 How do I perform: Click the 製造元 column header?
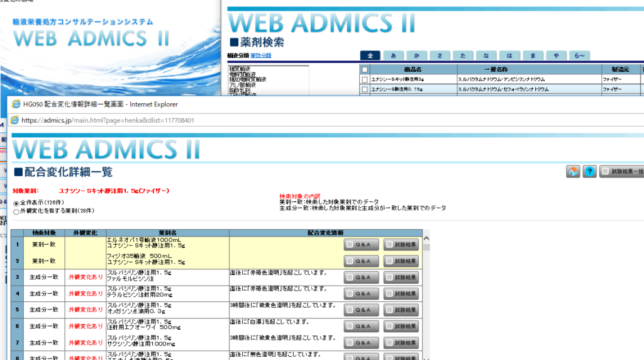[620, 69]
